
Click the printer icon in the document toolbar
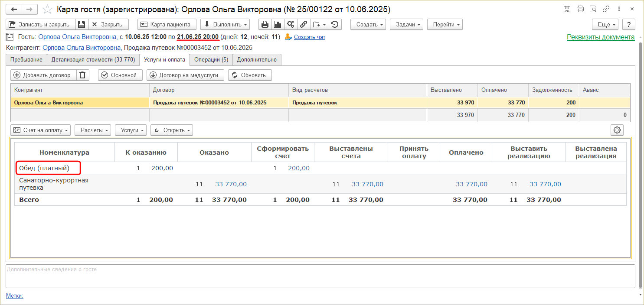(x=265, y=24)
